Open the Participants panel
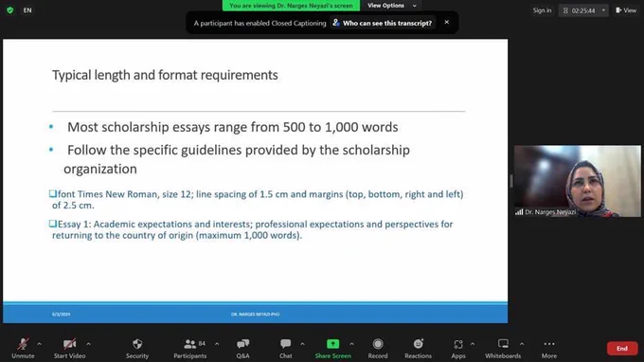644x362 pixels. [190, 348]
